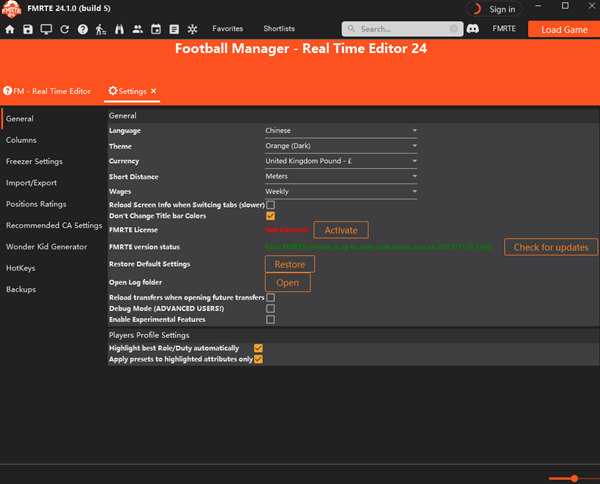The image size is (600, 484).
Task: Click the slider at bottom right
Action: 574,478
